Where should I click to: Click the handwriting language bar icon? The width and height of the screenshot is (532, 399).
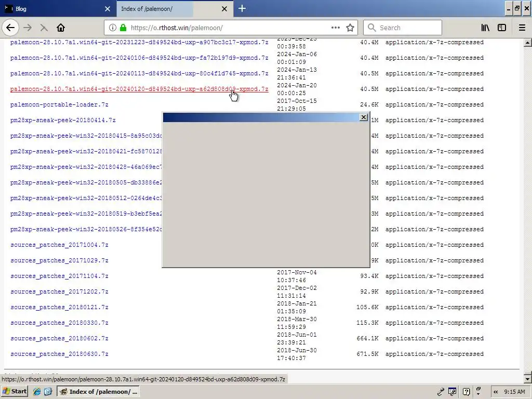point(453,392)
